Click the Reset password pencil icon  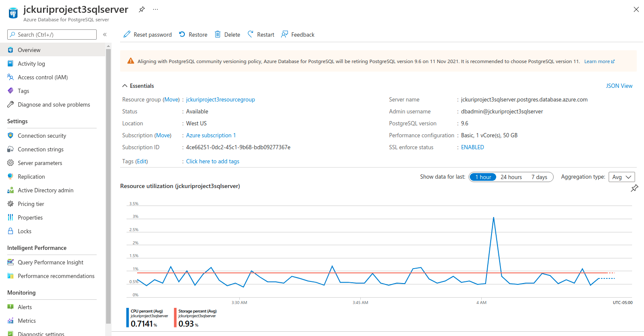coord(127,35)
